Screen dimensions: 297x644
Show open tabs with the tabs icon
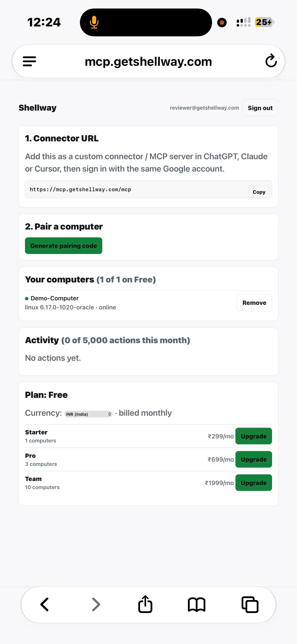pyautogui.click(x=250, y=604)
